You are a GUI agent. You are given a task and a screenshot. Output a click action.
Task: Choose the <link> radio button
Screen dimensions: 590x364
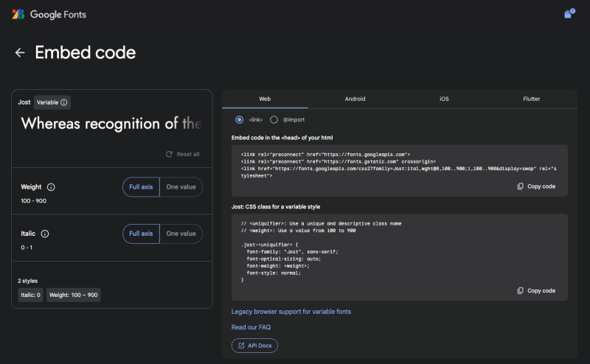tap(239, 119)
